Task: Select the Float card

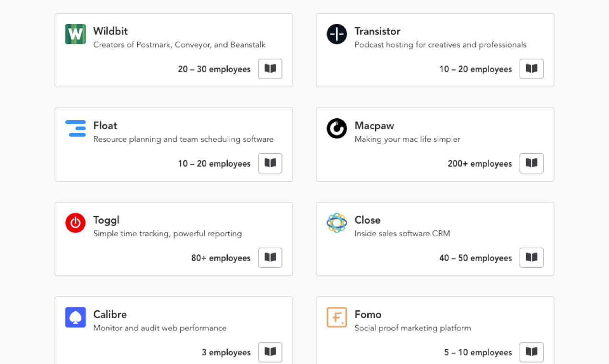Action: click(174, 144)
